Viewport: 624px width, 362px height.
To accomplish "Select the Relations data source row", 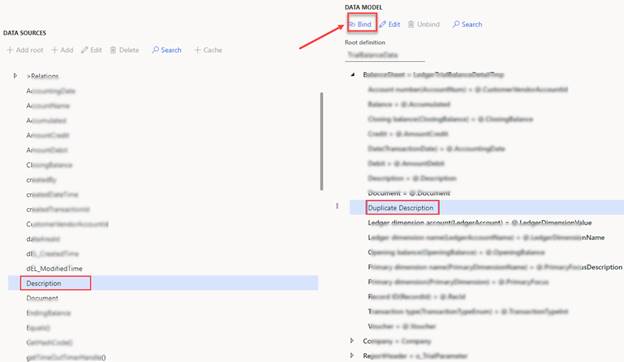I will pyautogui.click(x=43, y=76).
